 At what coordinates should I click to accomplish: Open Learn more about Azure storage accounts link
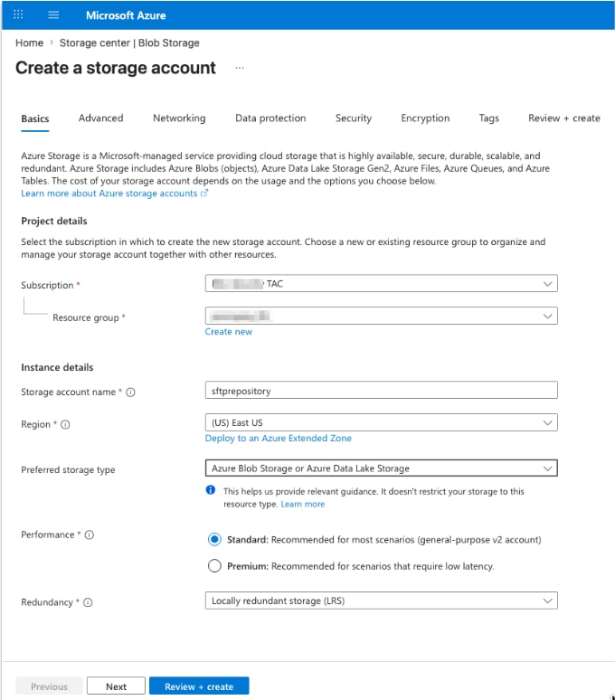114,194
